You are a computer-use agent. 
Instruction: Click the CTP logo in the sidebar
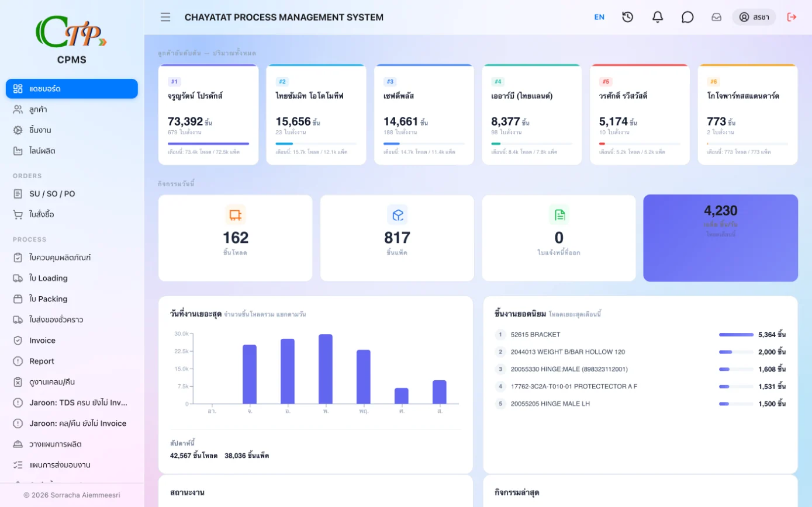pos(72,30)
